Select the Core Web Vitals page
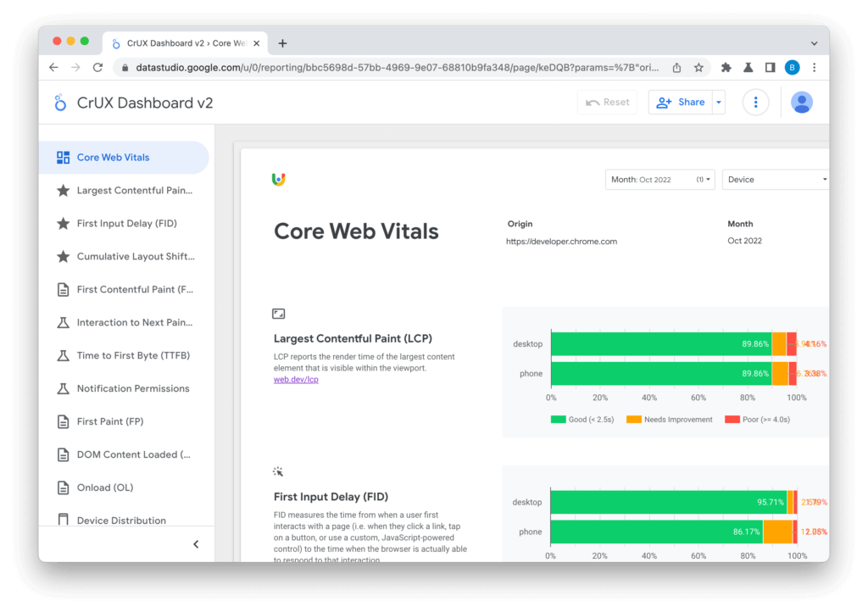The height and width of the screenshot is (613, 868). coord(113,158)
